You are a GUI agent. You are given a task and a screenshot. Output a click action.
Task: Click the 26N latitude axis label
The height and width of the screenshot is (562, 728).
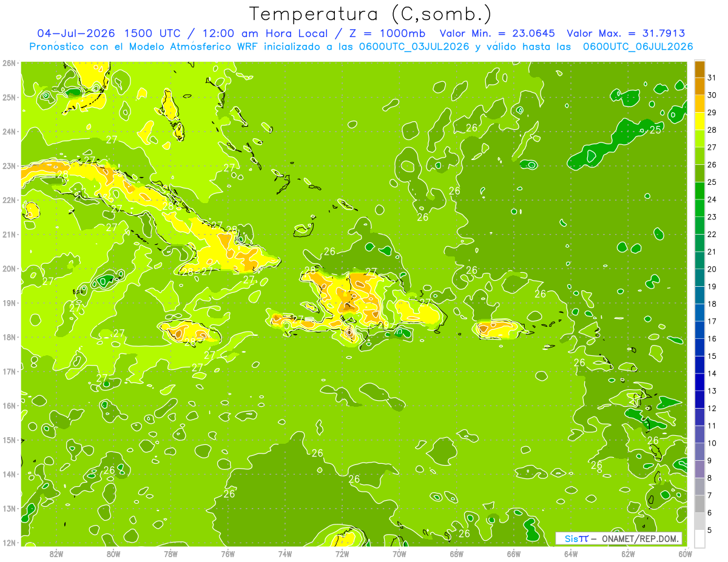coord(8,63)
